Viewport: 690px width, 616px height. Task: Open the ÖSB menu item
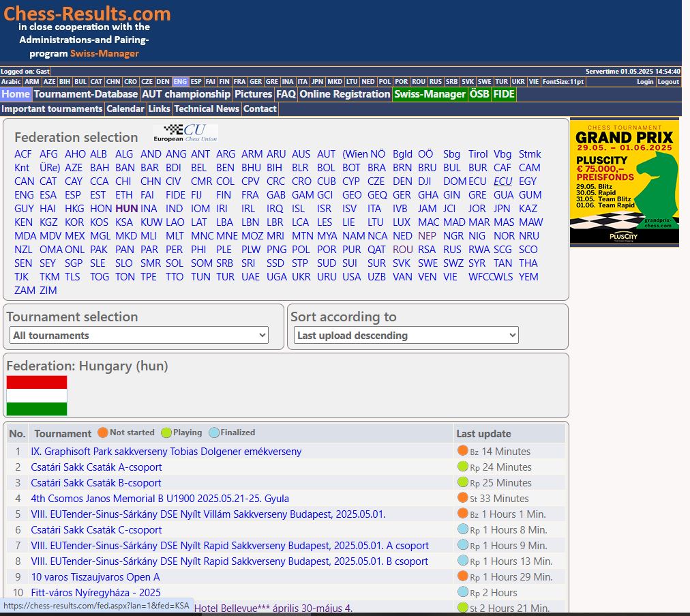pyautogui.click(x=479, y=94)
